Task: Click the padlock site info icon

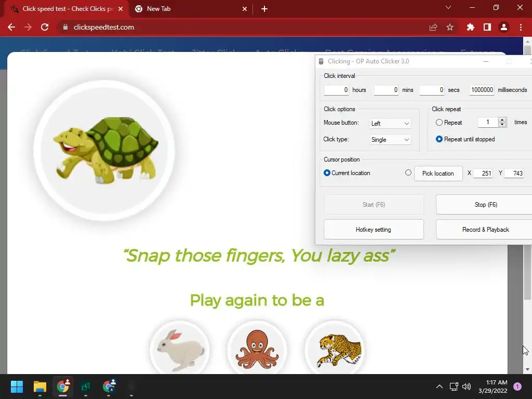Action: point(65,27)
